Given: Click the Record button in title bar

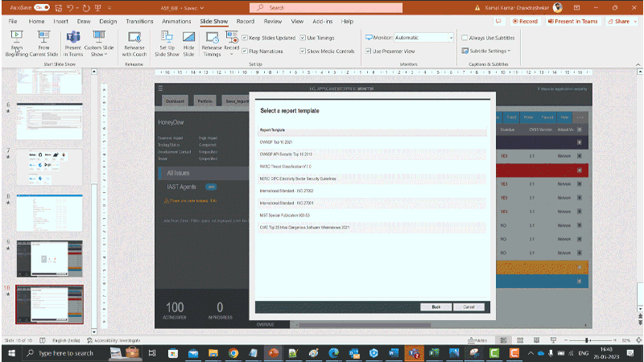Looking at the screenshot, I should coord(526,21).
